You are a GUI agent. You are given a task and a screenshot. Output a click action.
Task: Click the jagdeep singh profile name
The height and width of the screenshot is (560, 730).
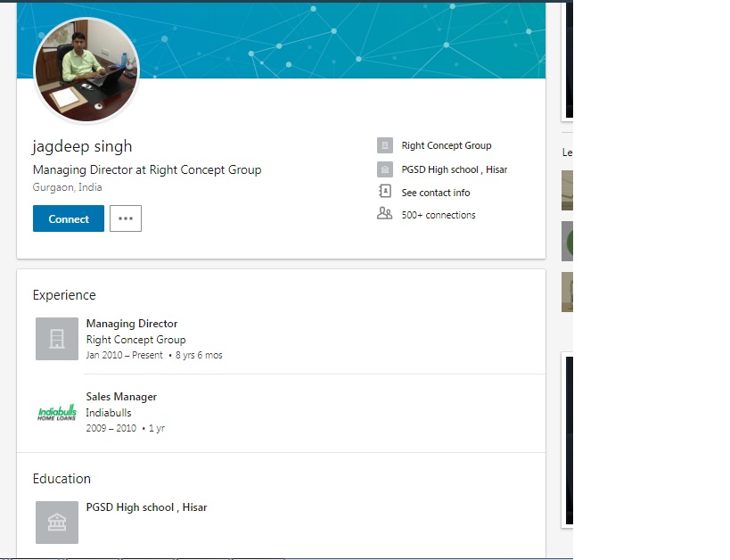tap(82, 146)
